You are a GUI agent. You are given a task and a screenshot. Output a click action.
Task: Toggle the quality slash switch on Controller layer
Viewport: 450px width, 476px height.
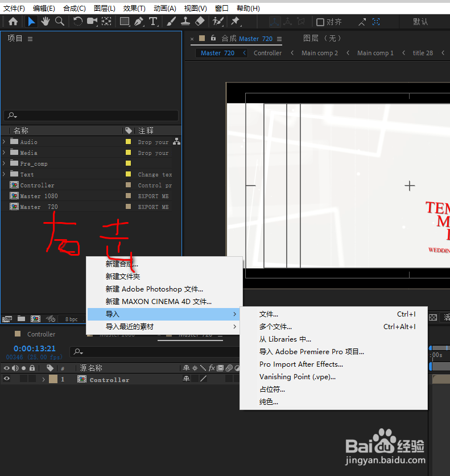point(203,379)
